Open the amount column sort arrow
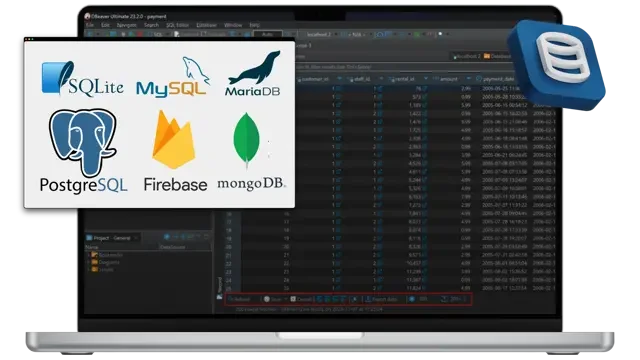640x360 pixels. 469,79
